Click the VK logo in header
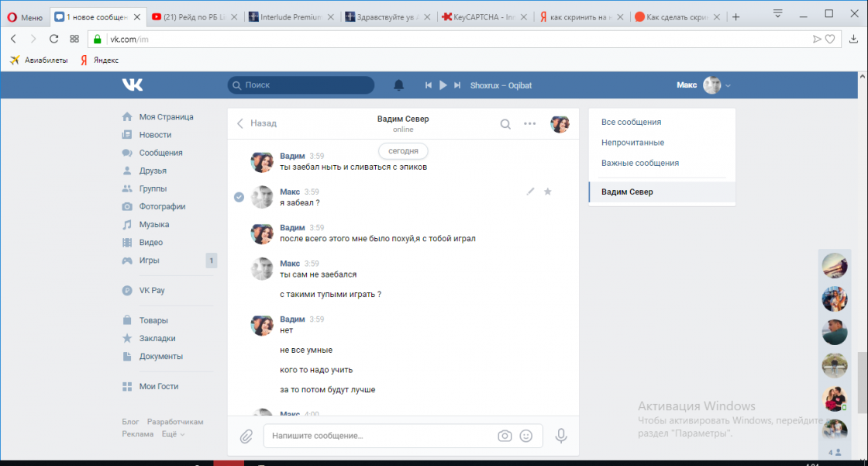This screenshot has width=868, height=466. point(133,85)
